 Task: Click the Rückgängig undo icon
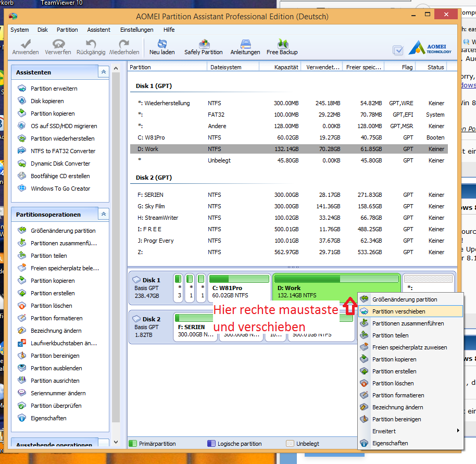click(x=91, y=44)
